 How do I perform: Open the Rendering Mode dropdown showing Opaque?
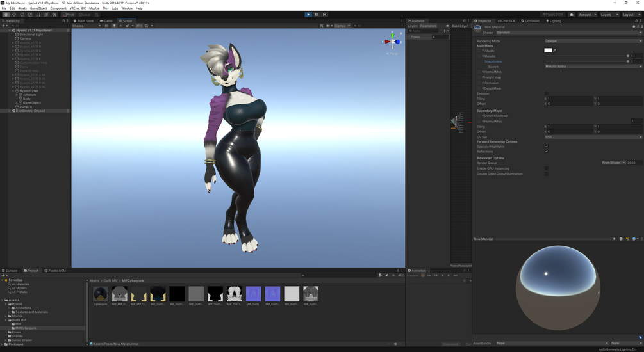[593, 41]
